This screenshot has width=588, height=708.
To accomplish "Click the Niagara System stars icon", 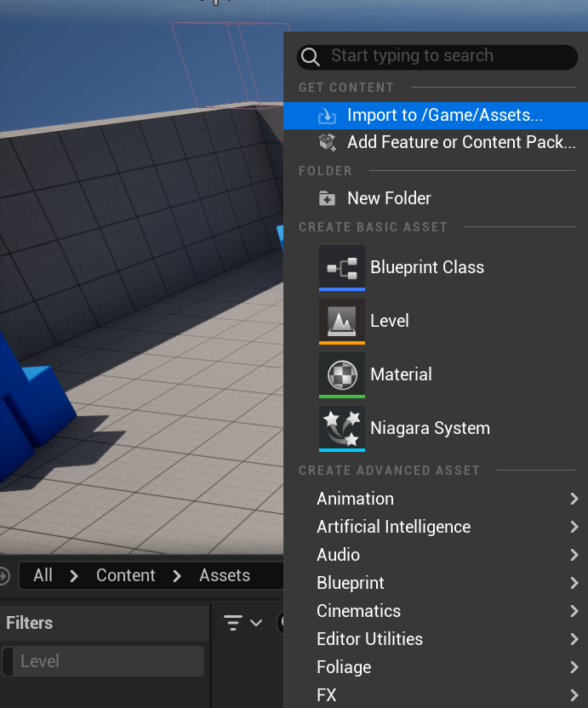I will click(342, 429).
